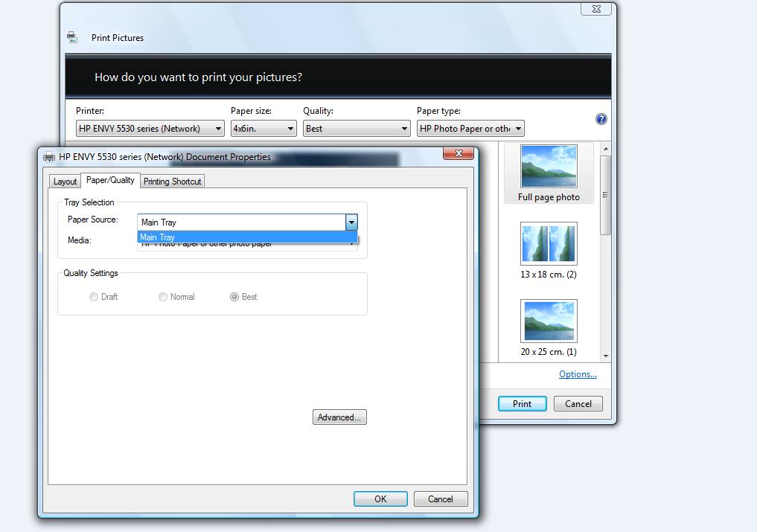Select the 13 x 18 cm. (2) layout
757x532 pixels.
point(549,251)
